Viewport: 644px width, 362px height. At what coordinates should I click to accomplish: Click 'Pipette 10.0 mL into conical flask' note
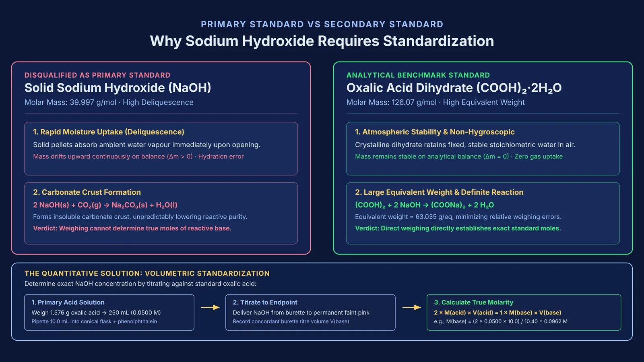(x=94, y=321)
